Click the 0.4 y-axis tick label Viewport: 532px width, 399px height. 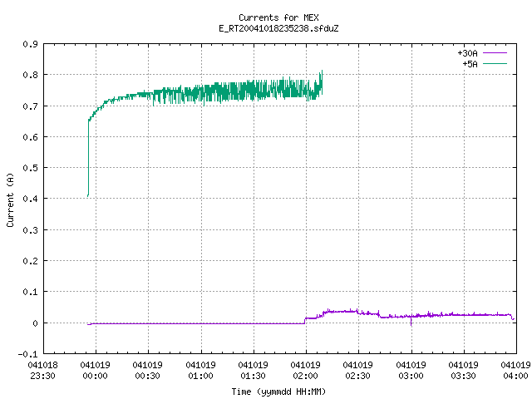tap(30, 199)
